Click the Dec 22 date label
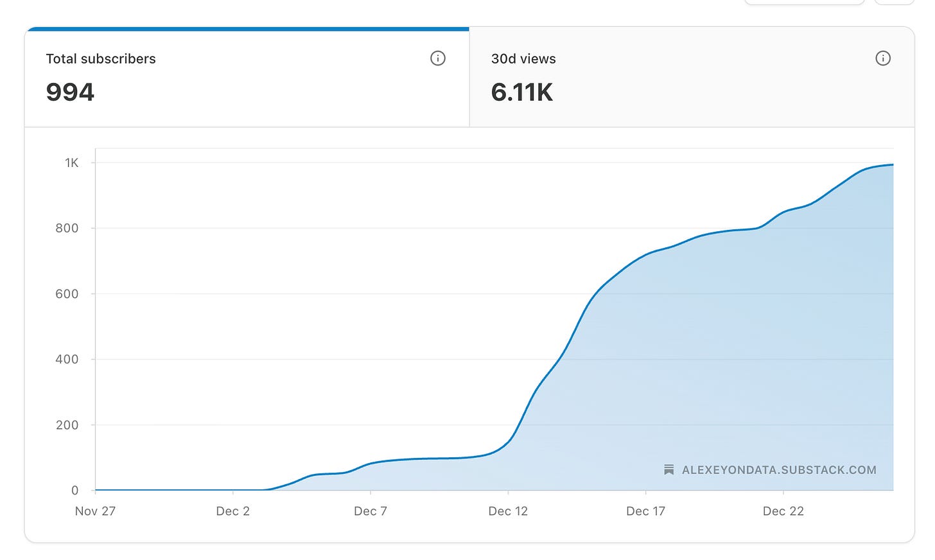Image resolution: width=935 pixels, height=560 pixels. point(783,511)
